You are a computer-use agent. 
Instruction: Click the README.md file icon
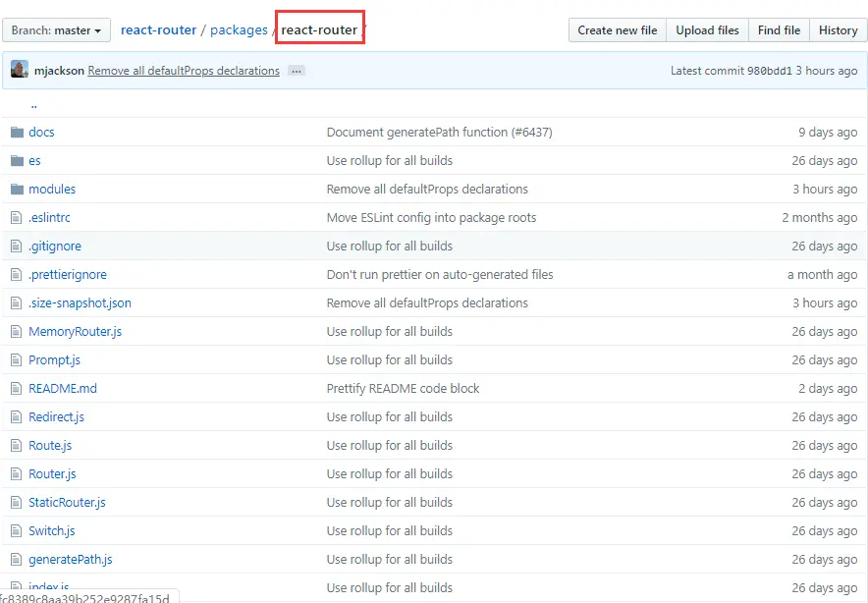tap(17, 389)
